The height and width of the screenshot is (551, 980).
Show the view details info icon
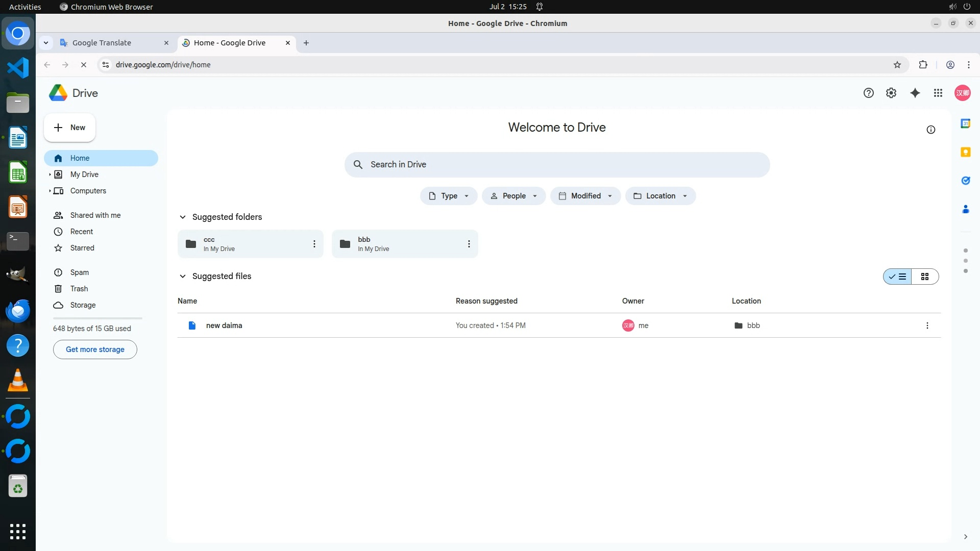point(930,130)
